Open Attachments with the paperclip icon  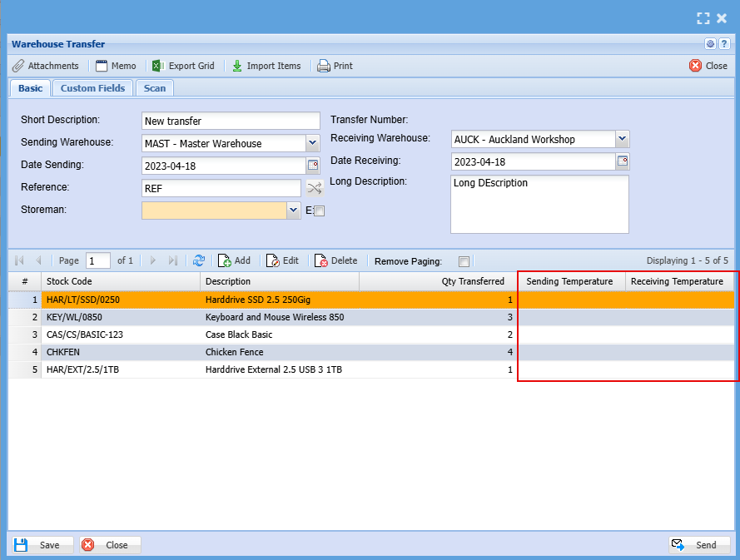46,66
